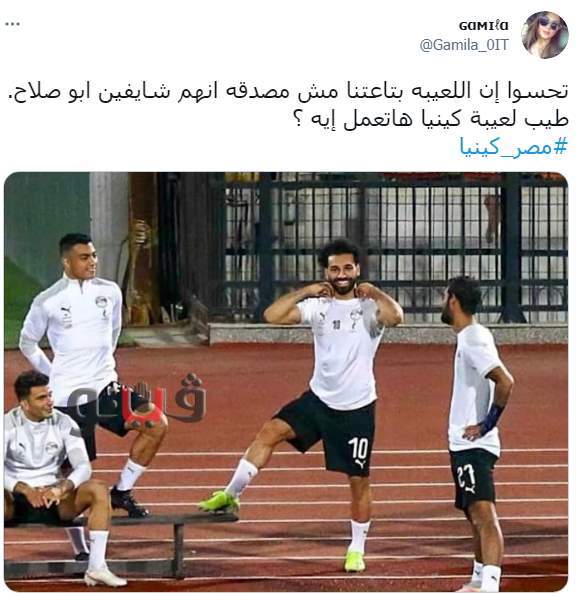Click the blue wrist wrap on right player
Viewport: 585px width, 597px height.
pyautogui.click(x=491, y=419)
